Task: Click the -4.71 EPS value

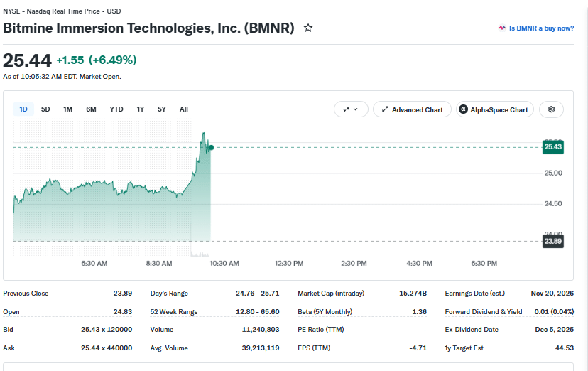Action: [418, 348]
